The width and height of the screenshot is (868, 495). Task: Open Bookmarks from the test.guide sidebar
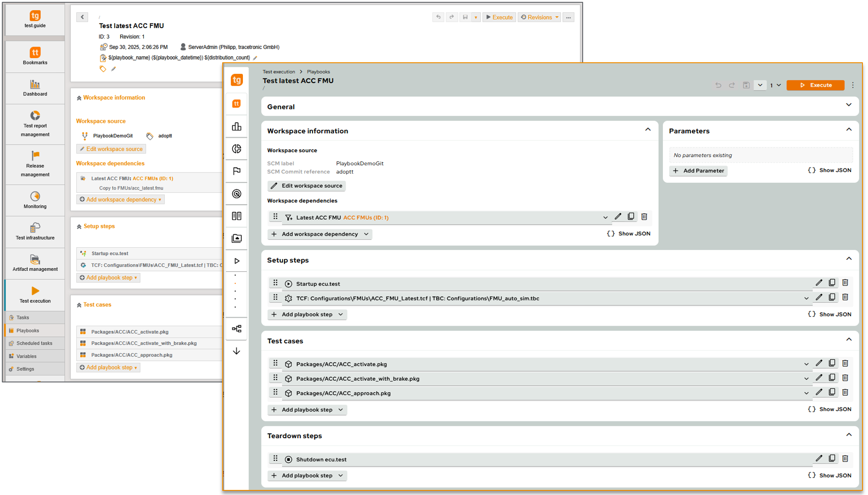point(35,56)
